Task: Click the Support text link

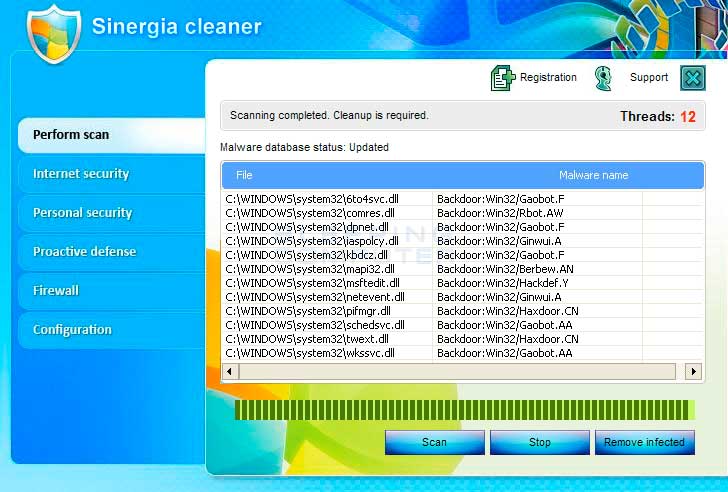Action: click(x=649, y=78)
